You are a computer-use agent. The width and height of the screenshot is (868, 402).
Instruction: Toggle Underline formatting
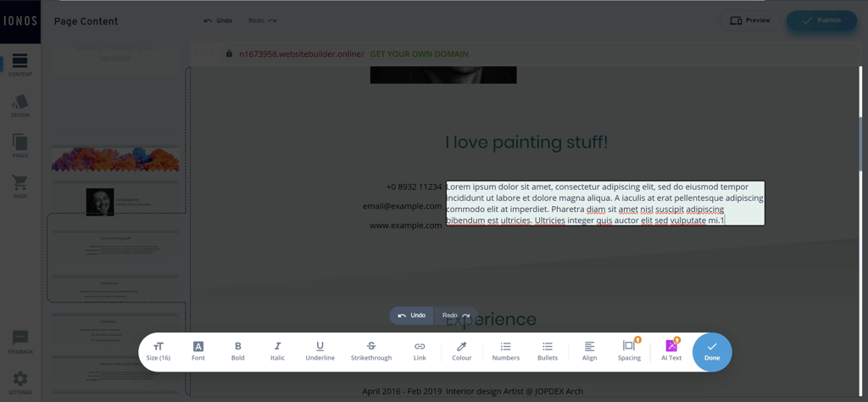[x=320, y=352]
